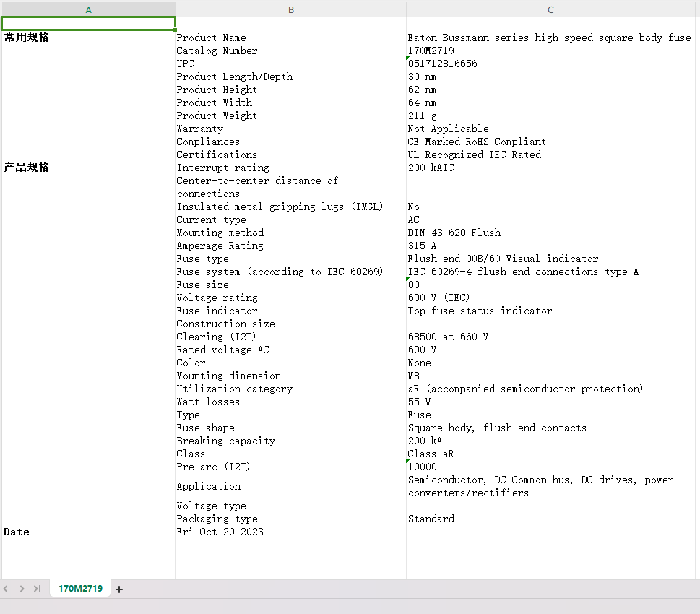Click 'Fri Oct 20 2023' date cell
The height and width of the screenshot is (614, 700).
tap(290, 532)
